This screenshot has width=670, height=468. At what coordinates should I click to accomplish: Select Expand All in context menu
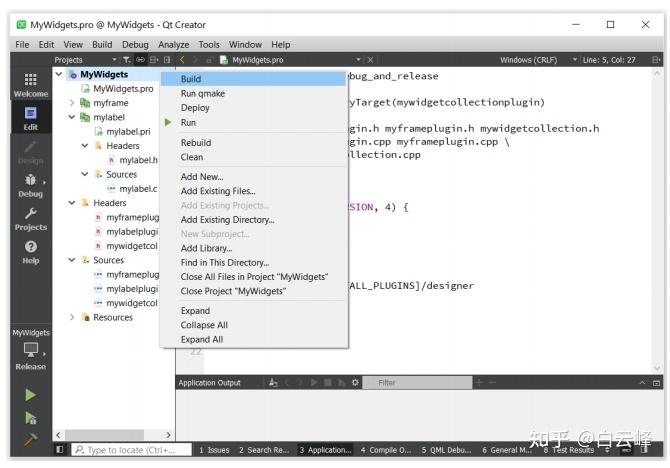(254, 339)
